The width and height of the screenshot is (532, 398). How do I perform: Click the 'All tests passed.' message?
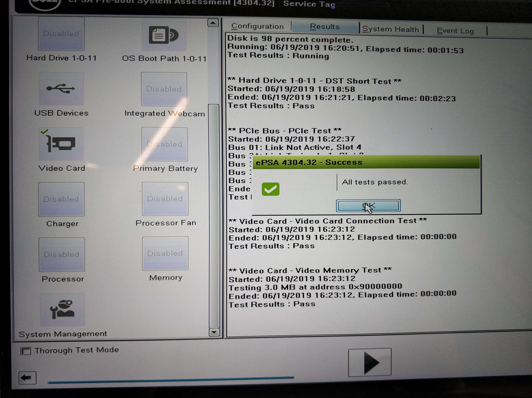pyautogui.click(x=375, y=182)
